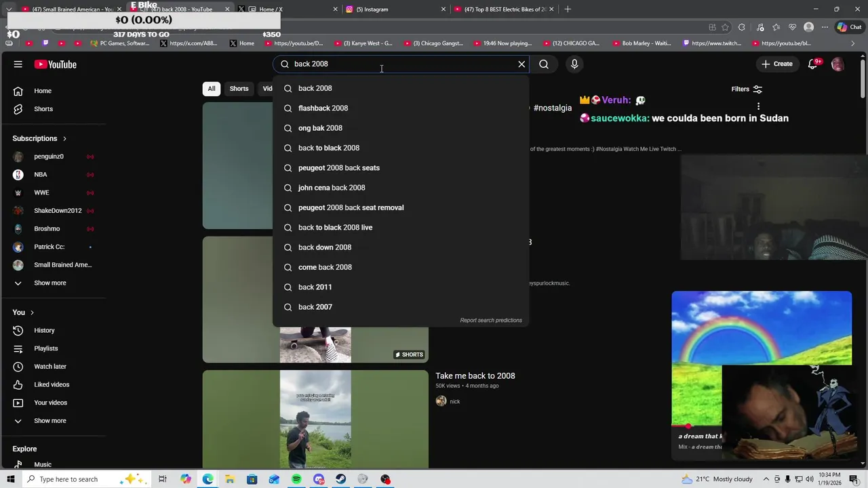Open the PC Games, Software bookmark
868x488 pixels.
tap(119, 43)
